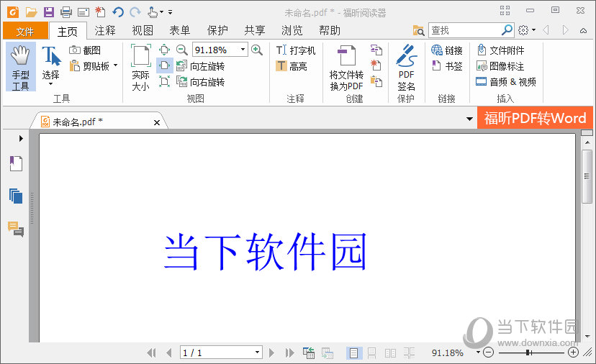Enable single page view mode
Viewport: 596px width, 364px height.
353,353
